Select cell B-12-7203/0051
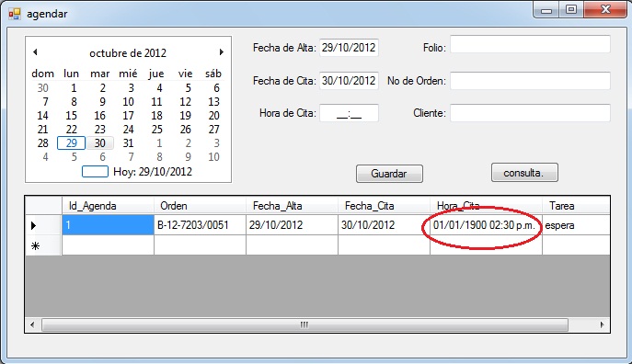The width and height of the screenshot is (632, 364). coord(200,225)
